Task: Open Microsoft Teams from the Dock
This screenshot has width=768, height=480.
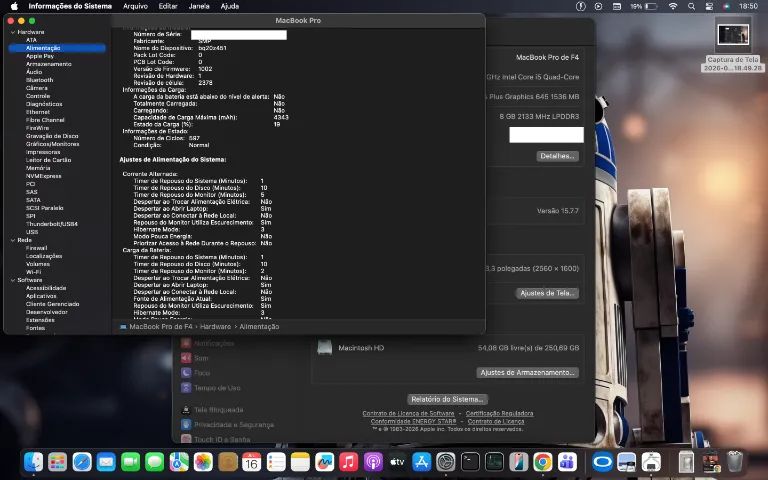Action: click(567, 462)
